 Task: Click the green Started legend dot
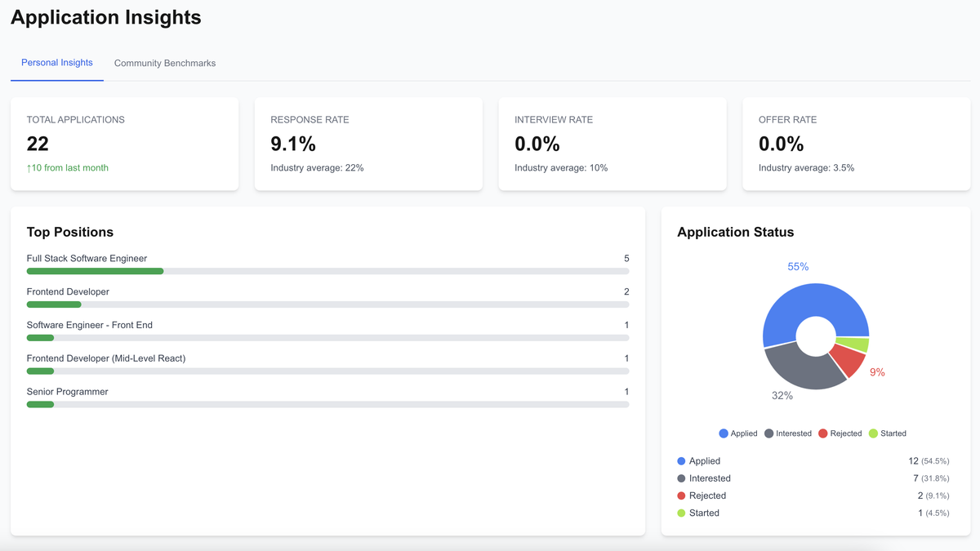point(873,433)
